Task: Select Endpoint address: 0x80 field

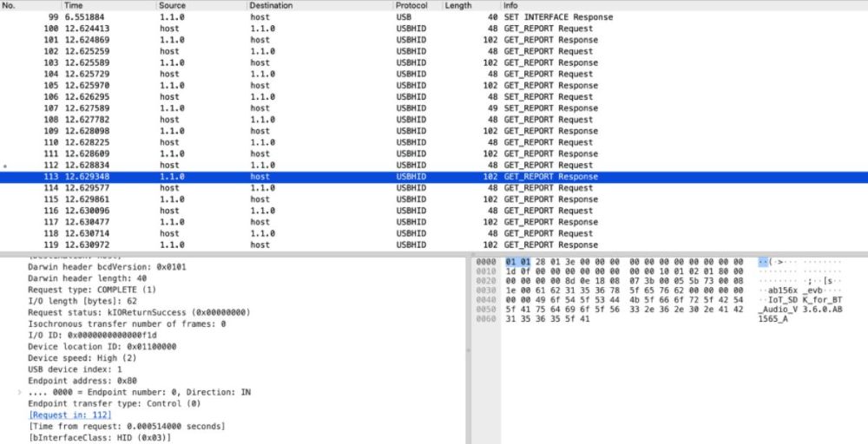Action: pyautogui.click(x=82, y=381)
